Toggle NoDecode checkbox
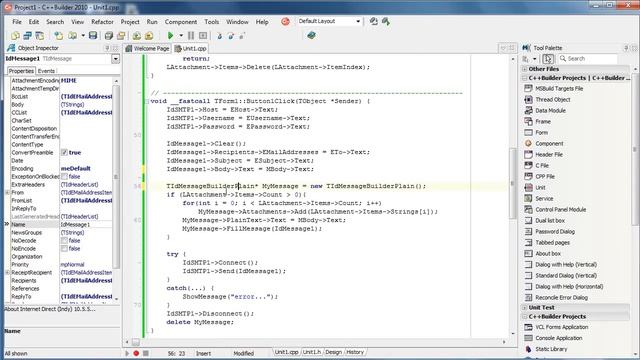This screenshot has height=360, width=640. coord(64,241)
